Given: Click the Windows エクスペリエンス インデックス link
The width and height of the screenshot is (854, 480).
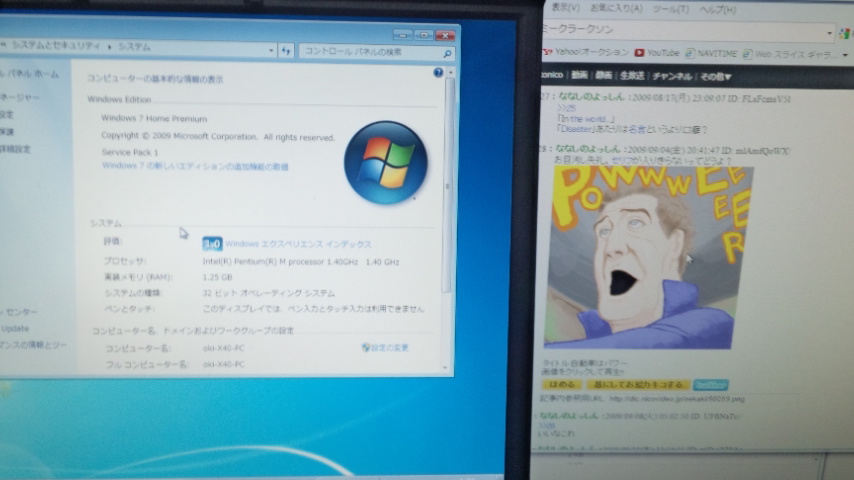Looking at the screenshot, I should point(298,244).
